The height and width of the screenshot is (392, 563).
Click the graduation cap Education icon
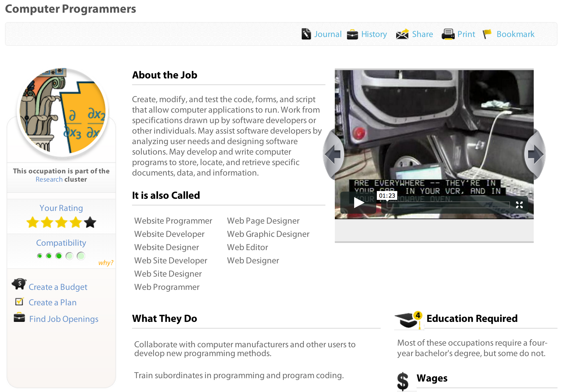click(x=409, y=320)
